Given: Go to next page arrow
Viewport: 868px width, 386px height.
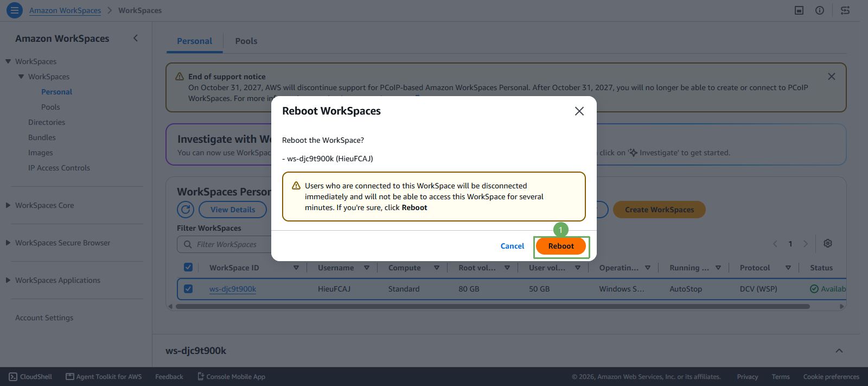Looking at the screenshot, I should tap(806, 244).
